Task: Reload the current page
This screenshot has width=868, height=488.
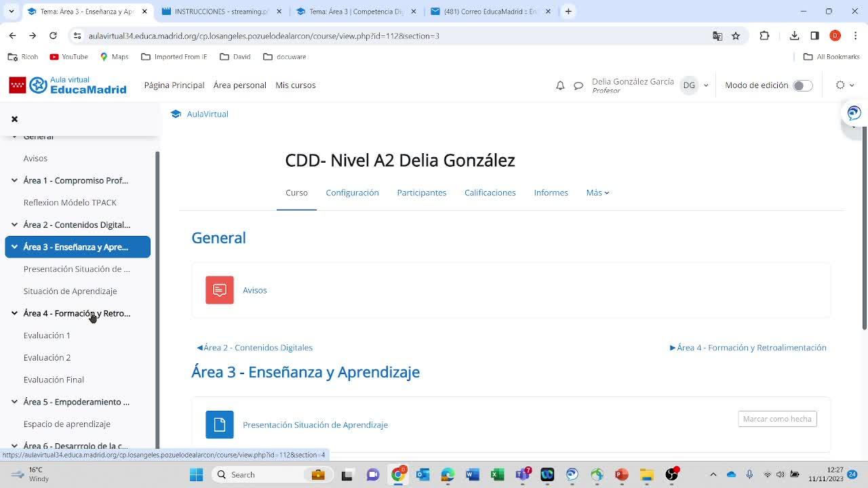Action: (53, 36)
